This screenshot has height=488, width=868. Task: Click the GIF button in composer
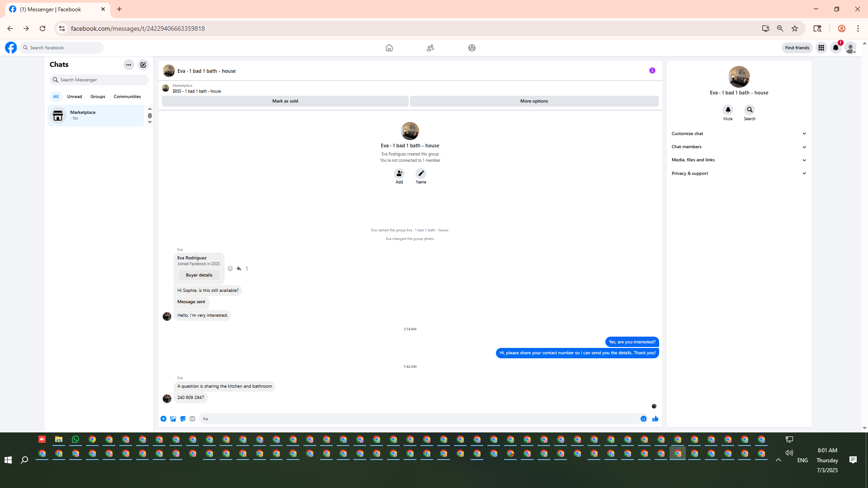(x=193, y=419)
